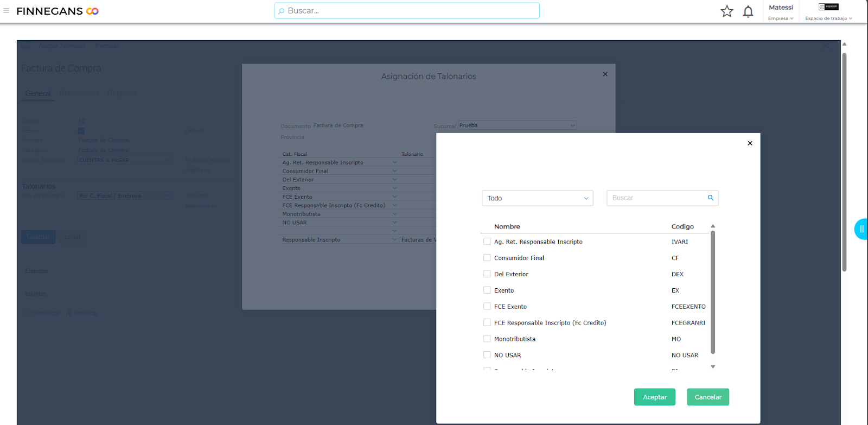Click the blue side panel handle

coord(861,229)
